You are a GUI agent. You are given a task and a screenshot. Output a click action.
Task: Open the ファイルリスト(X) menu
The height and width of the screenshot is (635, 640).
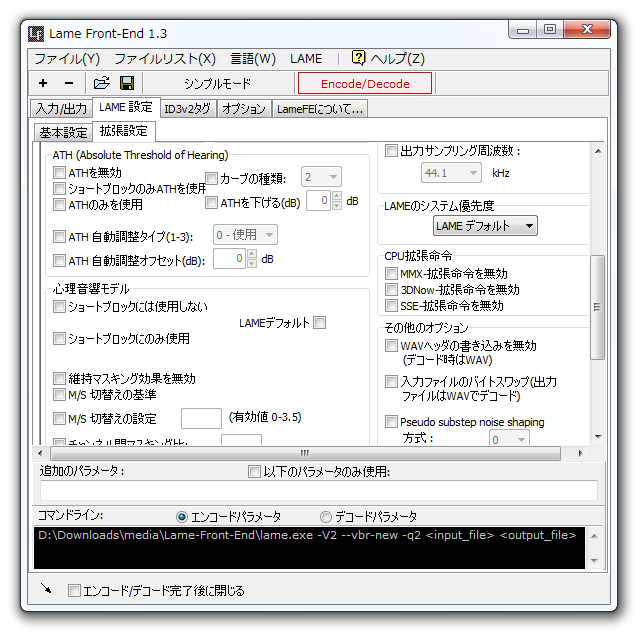coord(165,59)
